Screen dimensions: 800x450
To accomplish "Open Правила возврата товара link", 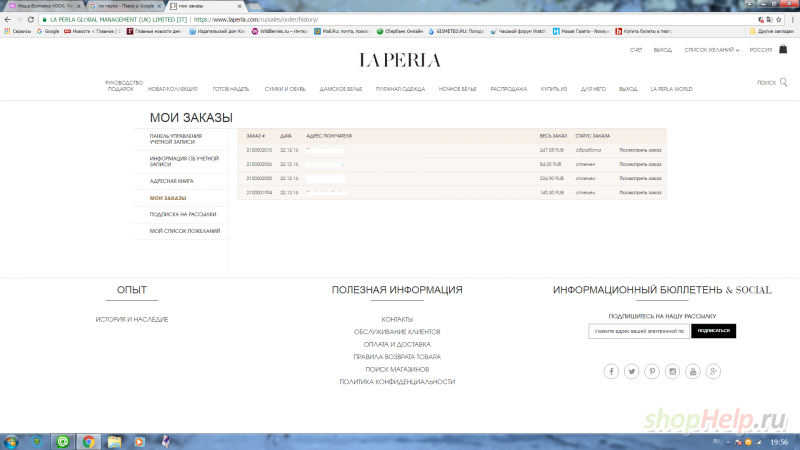I will pyautogui.click(x=397, y=357).
